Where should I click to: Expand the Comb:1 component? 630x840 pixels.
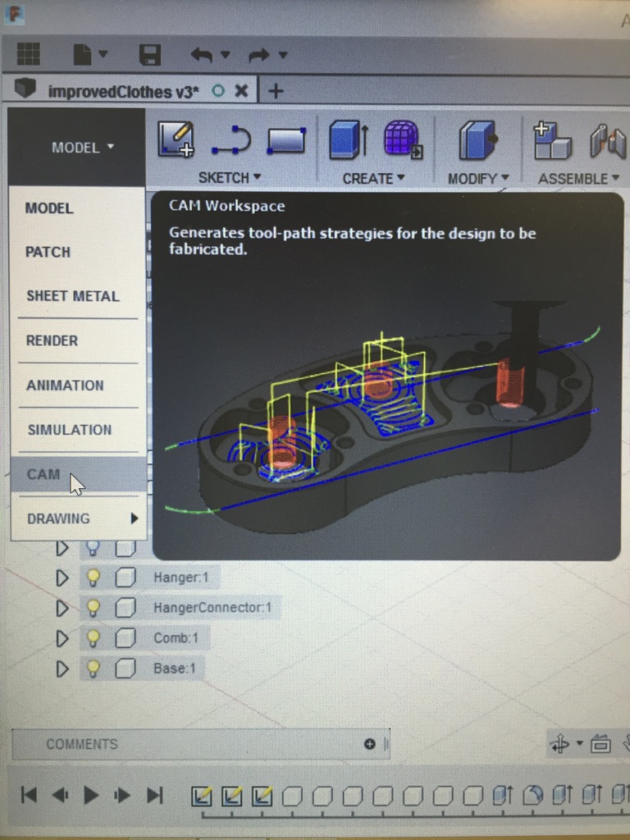(x=62, y=638)
